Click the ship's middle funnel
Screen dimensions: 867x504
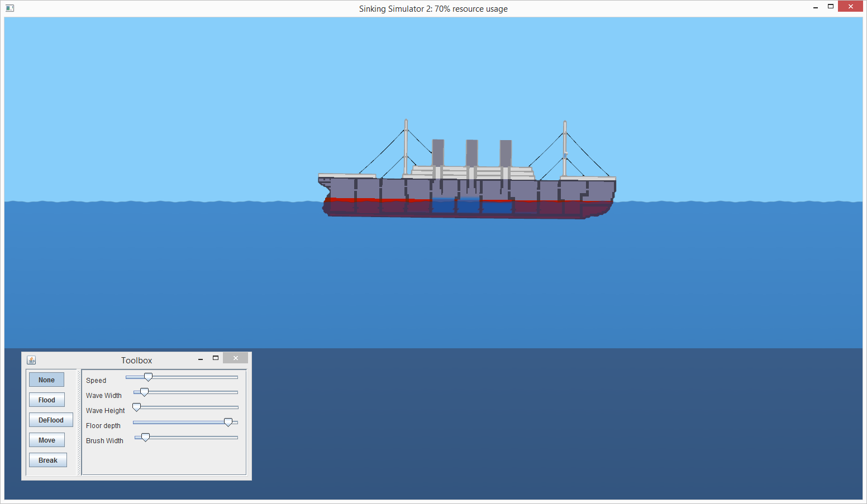point(472,153)
